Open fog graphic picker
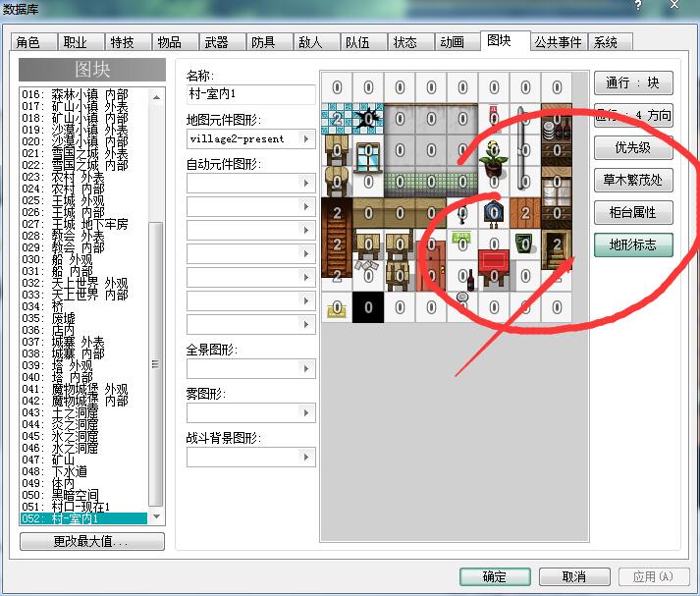Screen dimensions: 700x596 (x=306, y=413)
